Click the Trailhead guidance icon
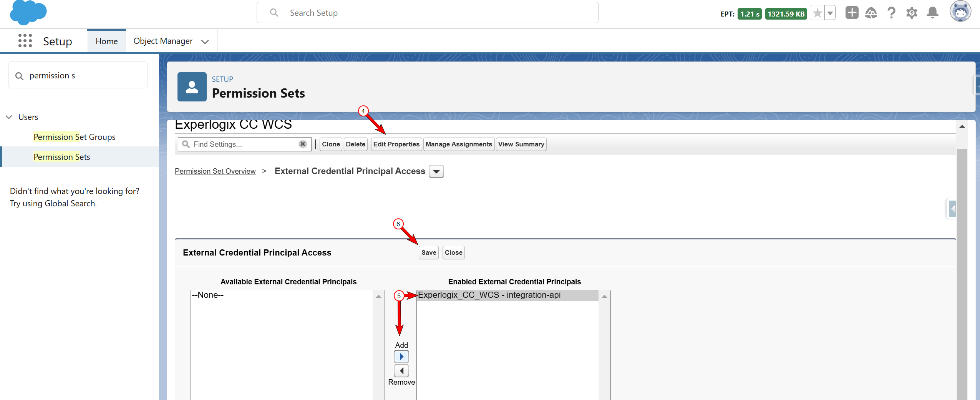980x400 pixels. click(871, 13)
